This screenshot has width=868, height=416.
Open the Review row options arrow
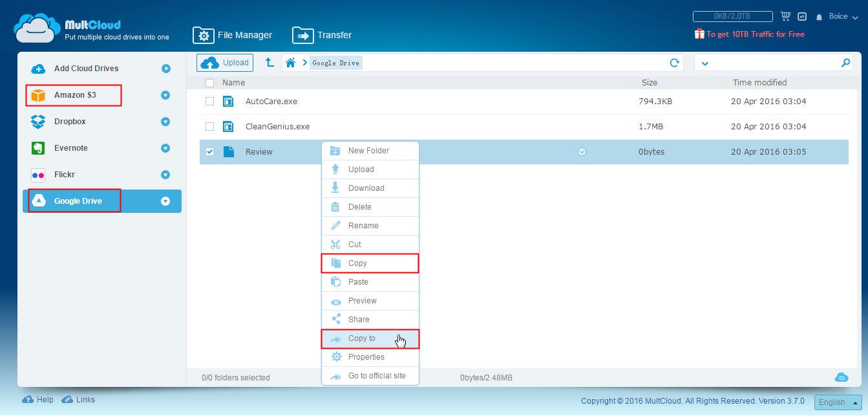click(582, 152)
